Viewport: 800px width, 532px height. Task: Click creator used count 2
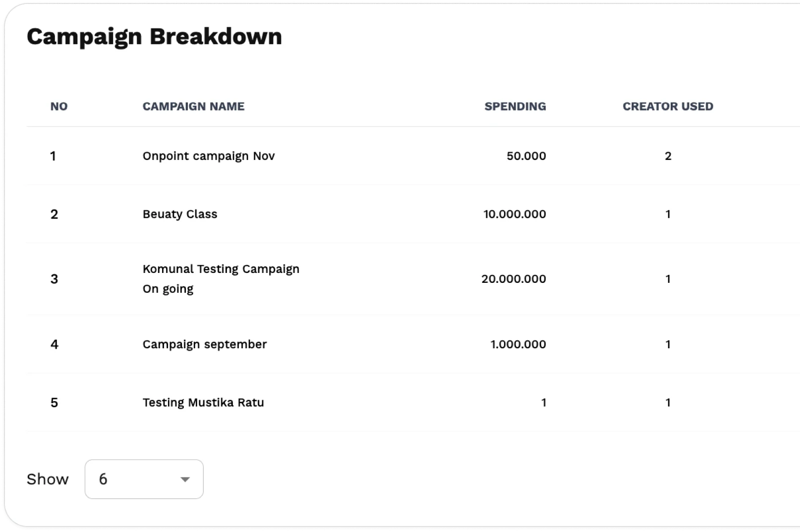668,156
